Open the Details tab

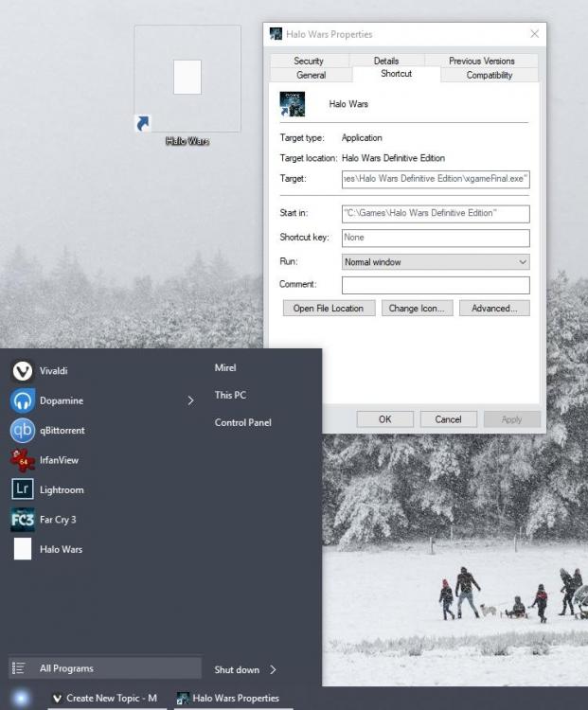tap(386, 61)
